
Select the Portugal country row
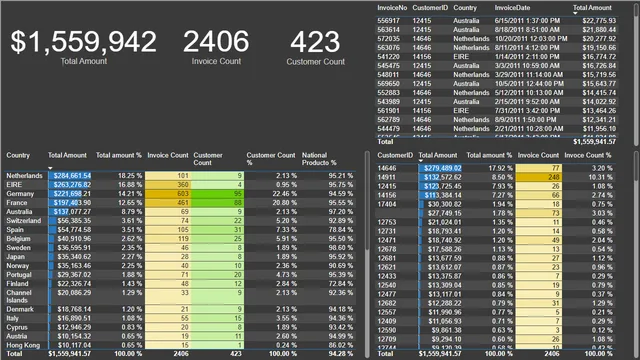180,274
